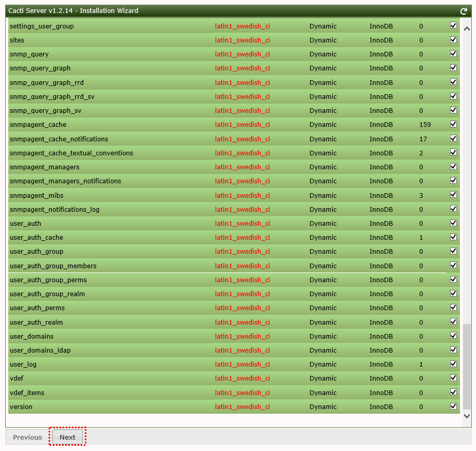Click the row count 17 for snmpagent_cache_notifications
The width and height of the screenshot is (476, 451).
[x=423, y=139]
